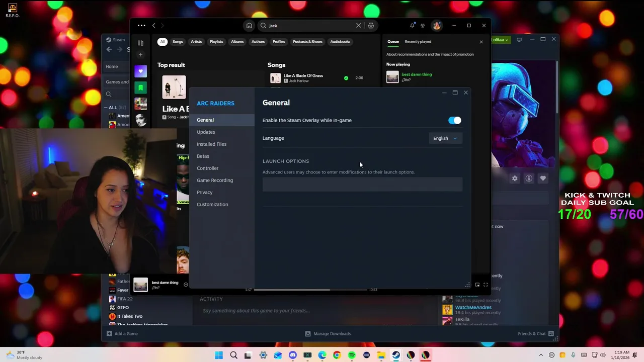Go back in Spotify navigation
Screen dimensions: 644x362
(154, 26)
